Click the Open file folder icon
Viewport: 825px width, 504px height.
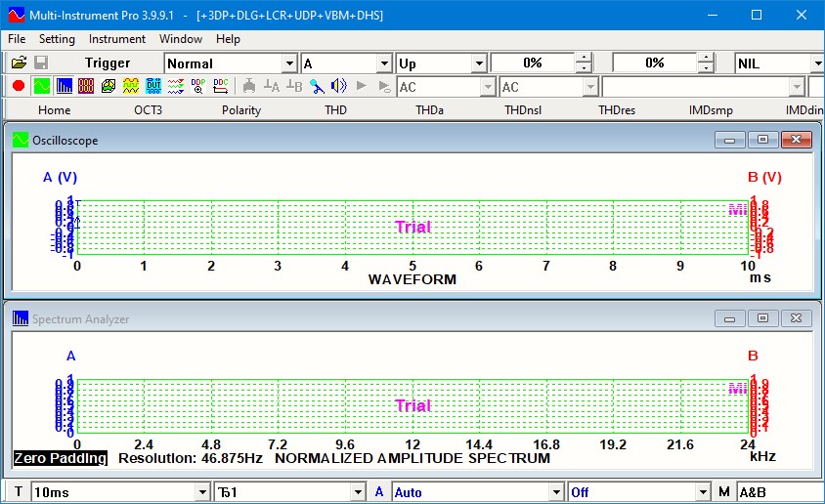[x=19, y=63]
